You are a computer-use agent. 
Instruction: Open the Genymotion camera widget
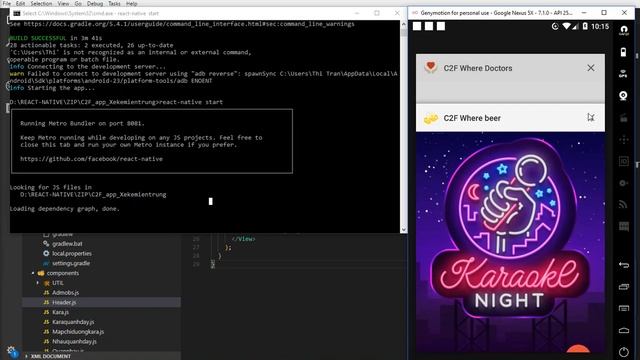[x=623, y=96]
